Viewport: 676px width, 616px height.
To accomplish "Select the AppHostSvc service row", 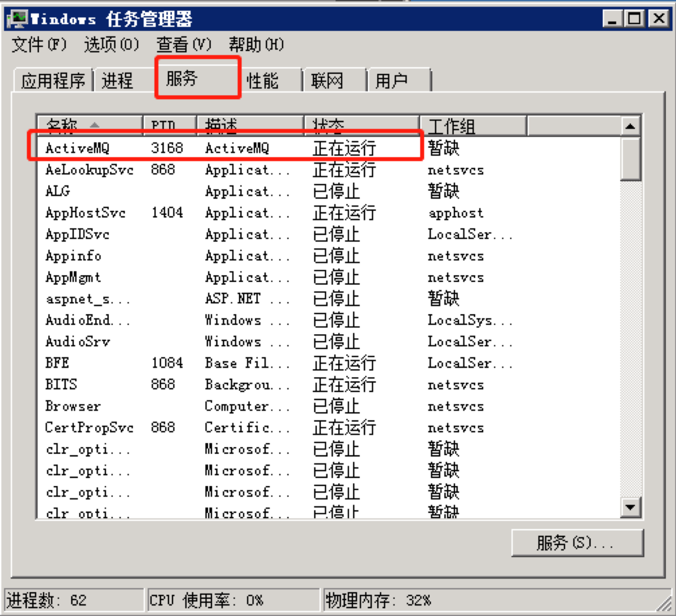I will point(329,212).
